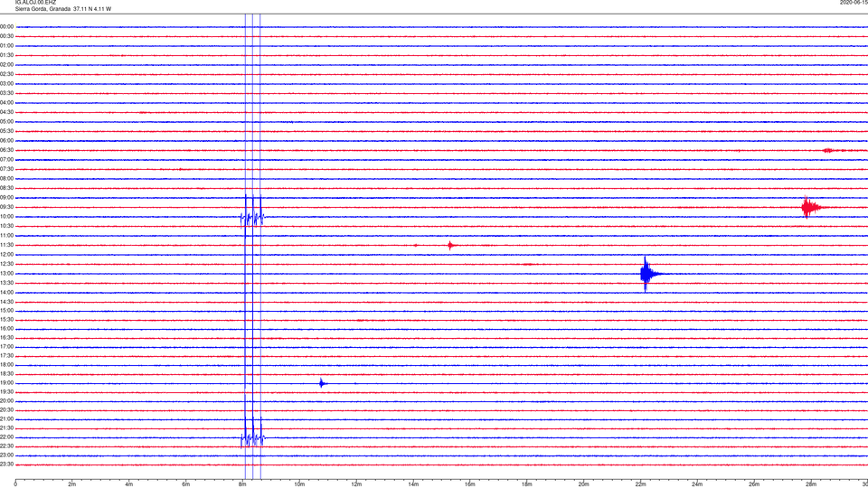The image size is (868, 488).
Task: Select the 18:00 trace time label
Action: click(6, 364)
